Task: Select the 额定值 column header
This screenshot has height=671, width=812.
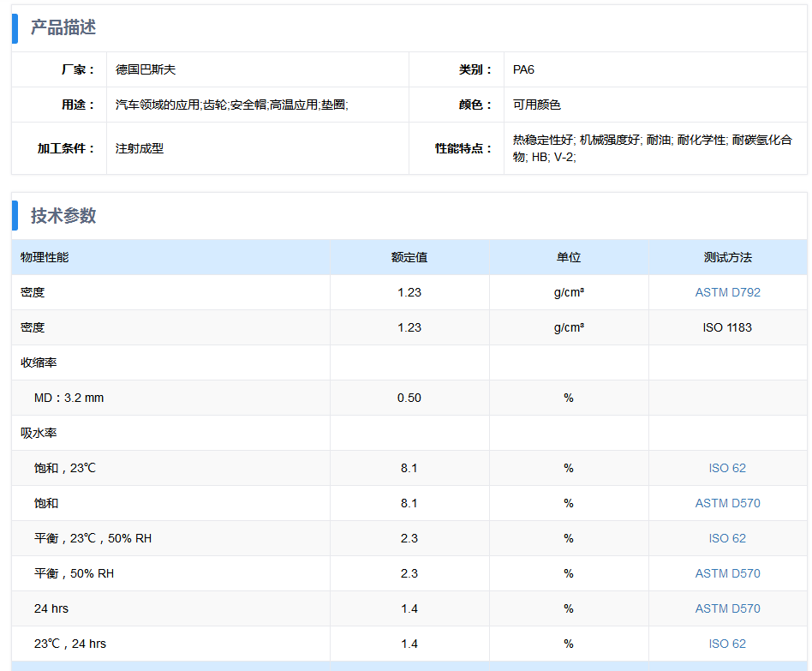Action: click(x=409, y=257)
